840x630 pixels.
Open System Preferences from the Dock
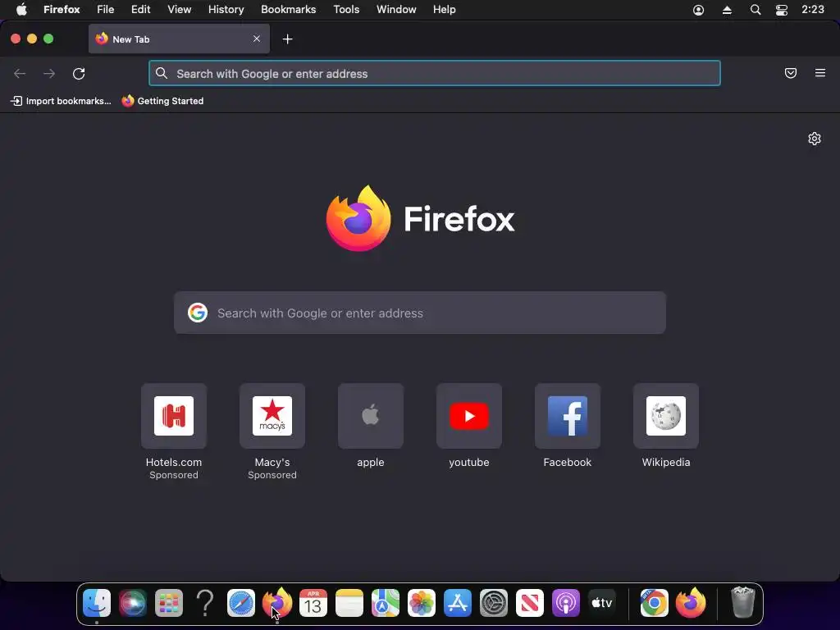click(493, 603)
